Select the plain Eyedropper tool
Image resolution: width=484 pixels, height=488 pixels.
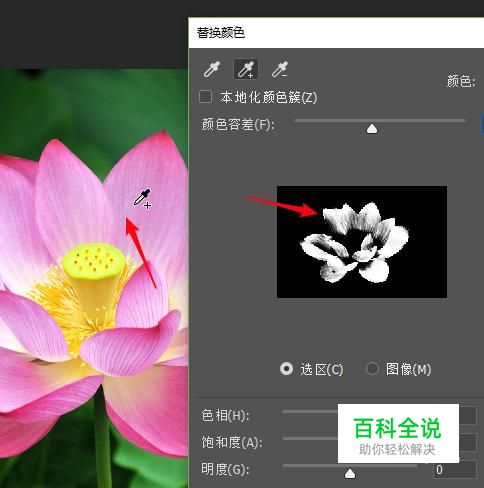point(212,69)
